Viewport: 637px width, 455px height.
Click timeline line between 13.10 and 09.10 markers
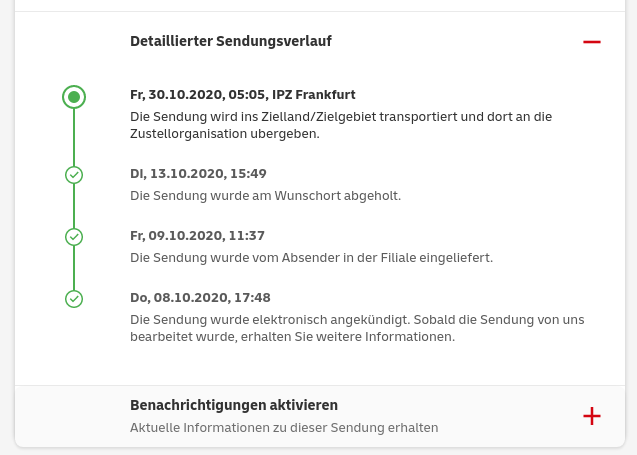coord(74,206)
